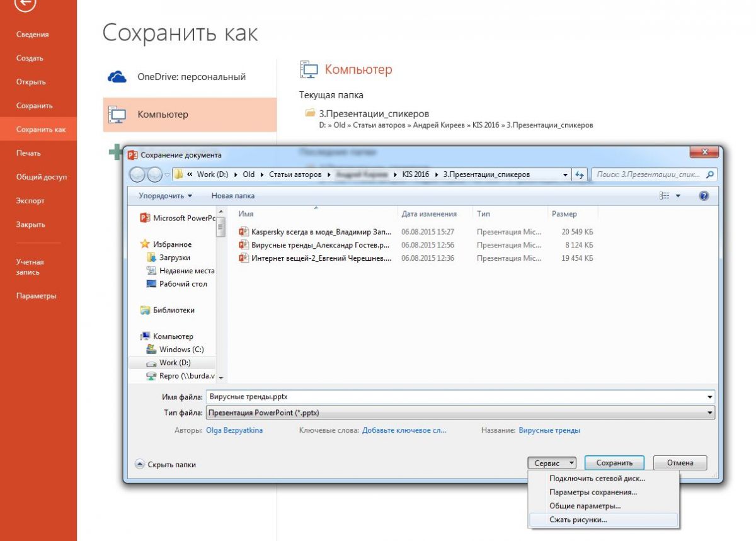Change view with the view mode icon
Screen dimensions: 756x541
[x=664, y=196]
